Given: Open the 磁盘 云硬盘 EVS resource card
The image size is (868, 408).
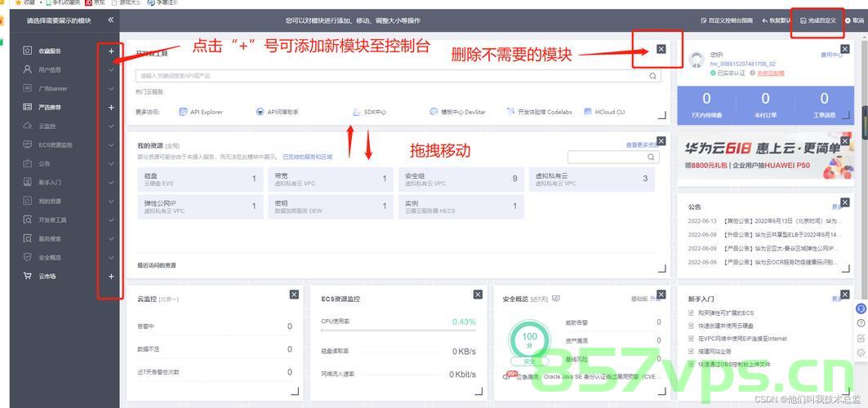Looking at the screenshot, I should tap(200, 180).
